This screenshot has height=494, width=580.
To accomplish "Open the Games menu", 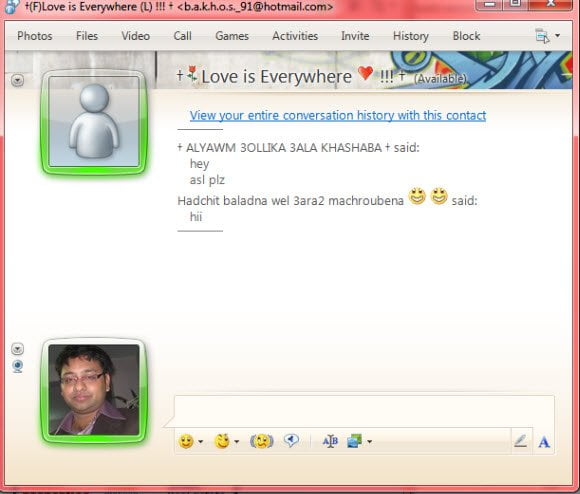I will tap(232, 36).
